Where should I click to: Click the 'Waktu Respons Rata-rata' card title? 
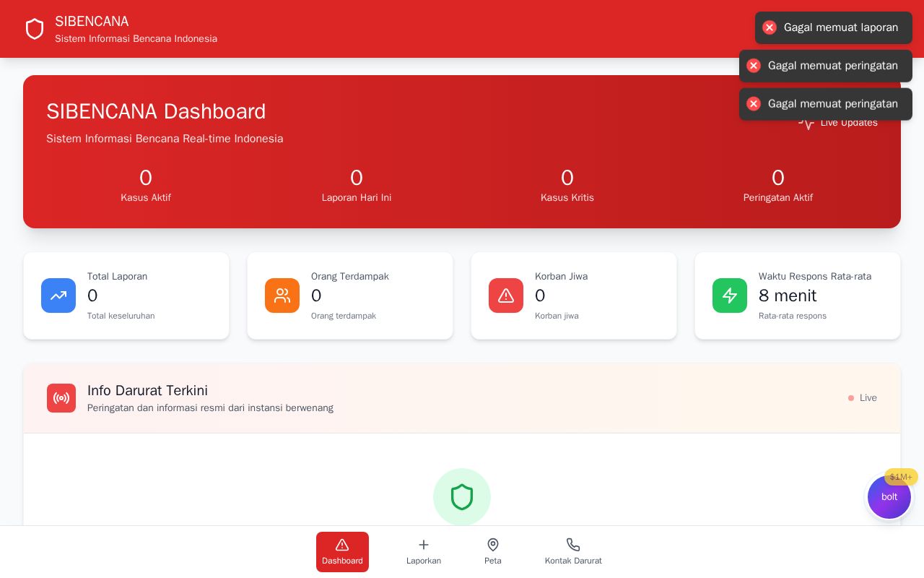point(815,277)
